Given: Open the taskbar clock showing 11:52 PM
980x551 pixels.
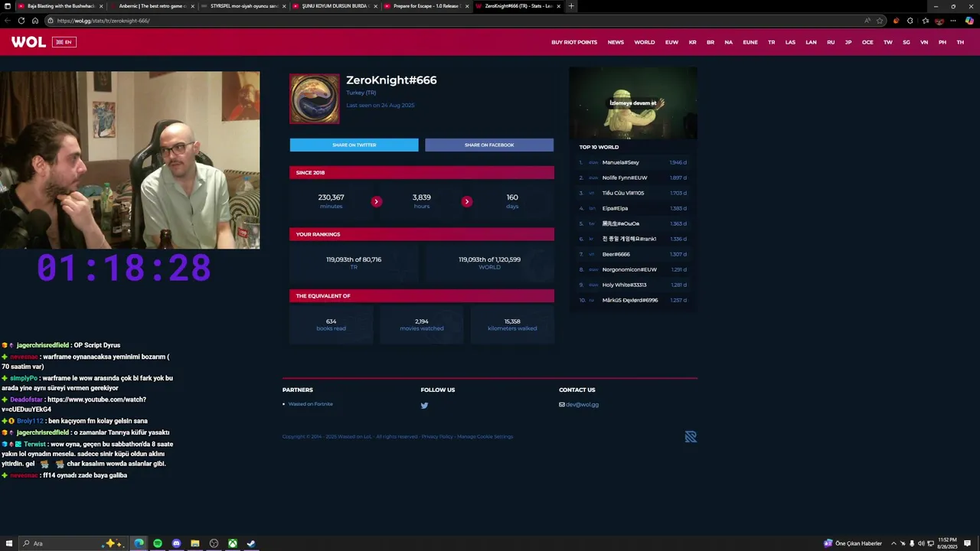Looking at the screenshot, I should click(948, 543).
